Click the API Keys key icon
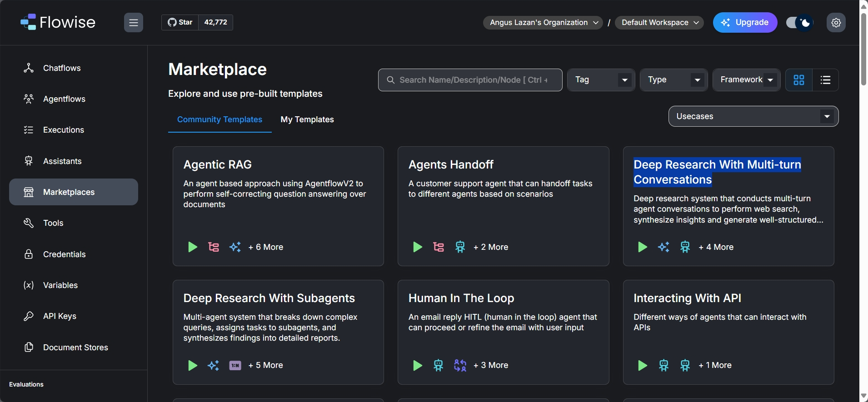868x402 pixels. [x=29, y=316]
